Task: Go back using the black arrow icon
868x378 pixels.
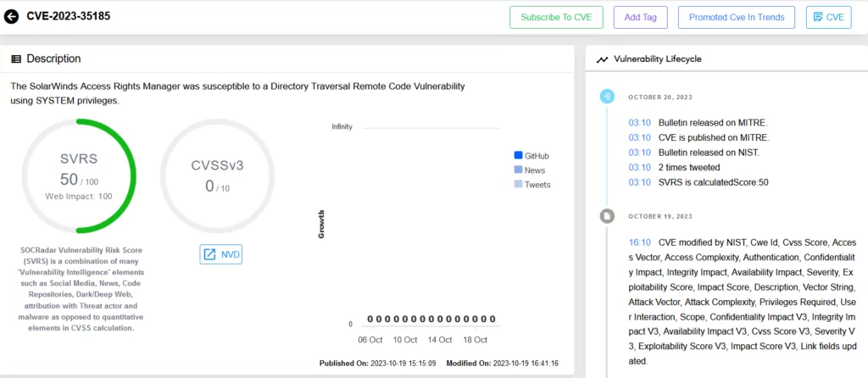Action: [12, 17]
